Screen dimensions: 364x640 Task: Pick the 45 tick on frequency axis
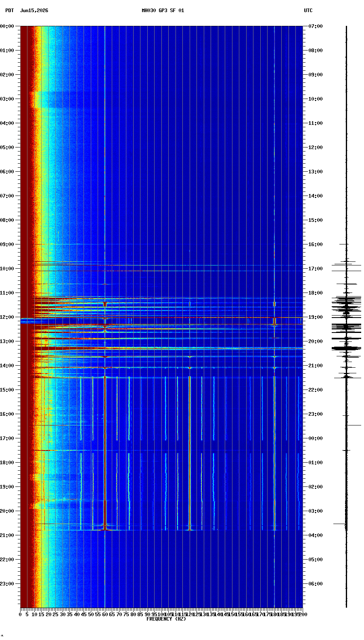point(84,615)
